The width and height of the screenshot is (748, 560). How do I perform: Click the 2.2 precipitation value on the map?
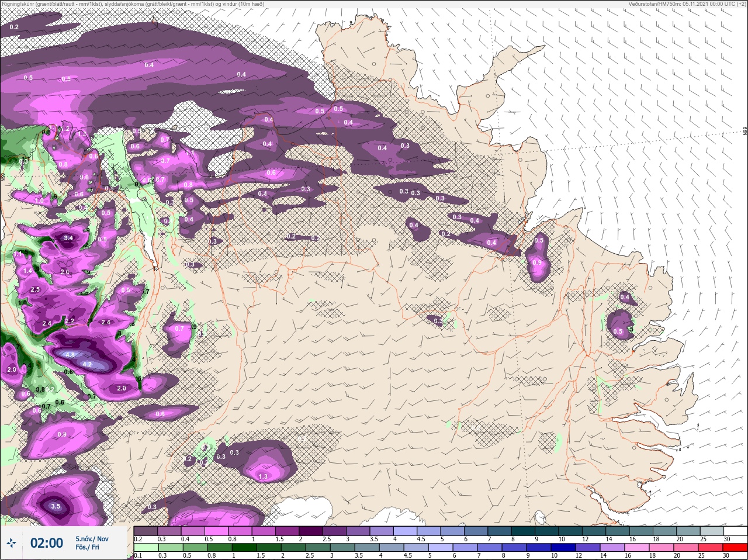tap(70, 321)
